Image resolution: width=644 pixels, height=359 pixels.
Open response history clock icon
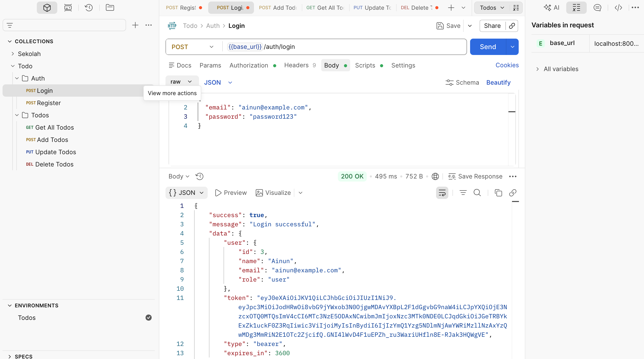[x=199, y=176]
